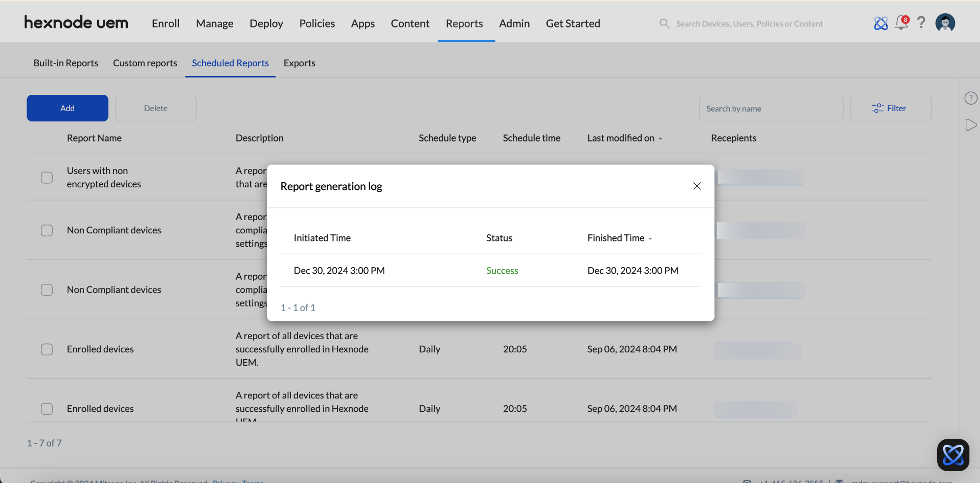Screen dimensions: 980x483
Task: Click the '1 - 7 of 7' pagination text
Action: click(44, 443)
